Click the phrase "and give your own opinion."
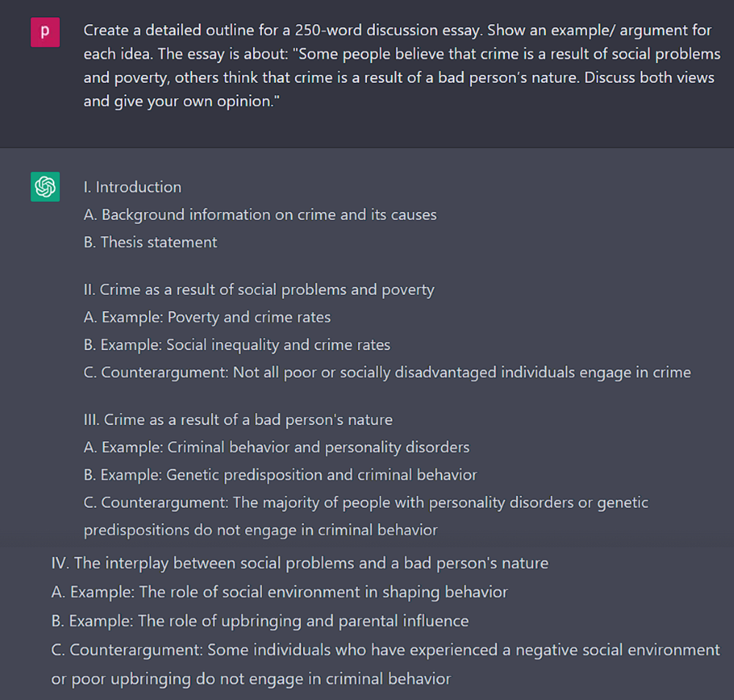 click(181, 101)
